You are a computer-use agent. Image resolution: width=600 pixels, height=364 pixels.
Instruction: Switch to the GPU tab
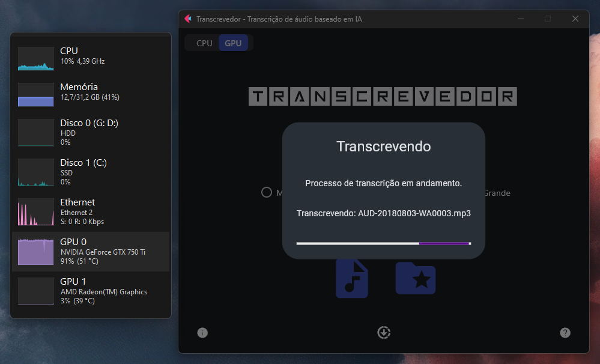tap(234, 43)
